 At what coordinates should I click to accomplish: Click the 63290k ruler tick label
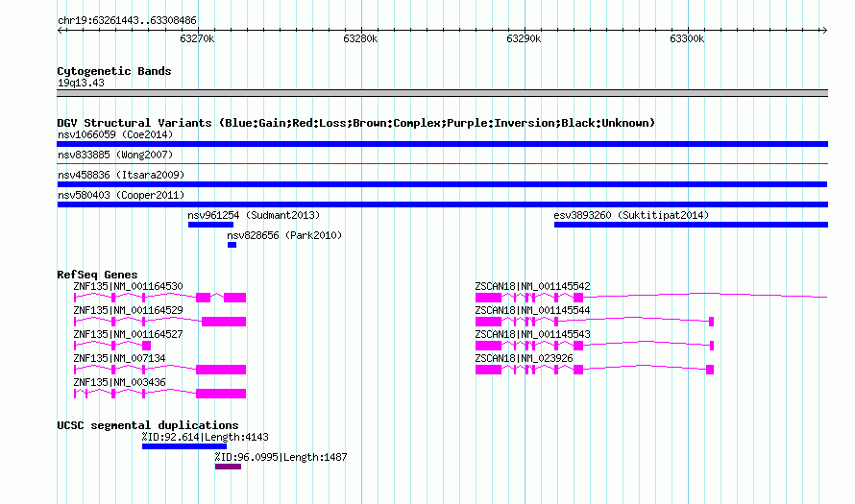(x=524, y=38)
